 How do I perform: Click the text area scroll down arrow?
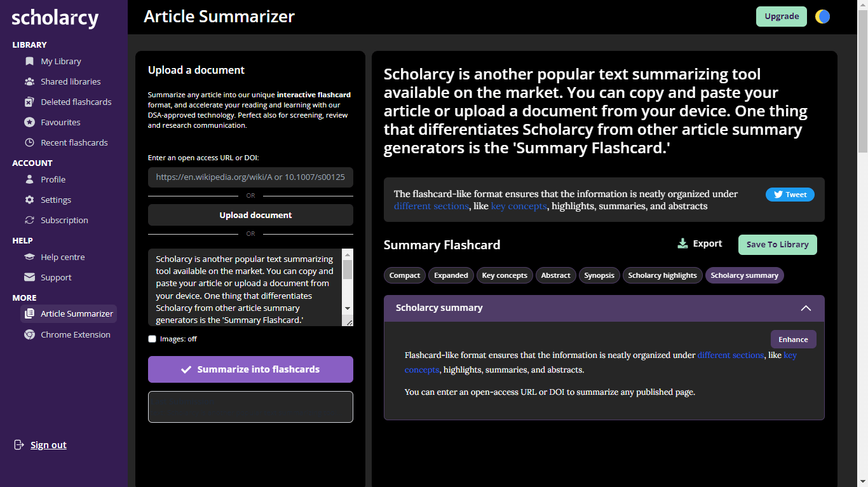tap(348, 308)
